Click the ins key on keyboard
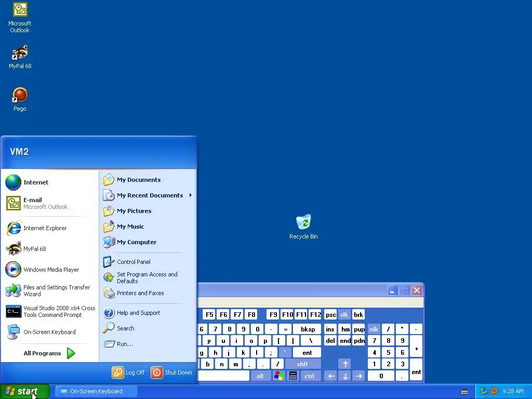The image size is (532, 399). point(330,329)
